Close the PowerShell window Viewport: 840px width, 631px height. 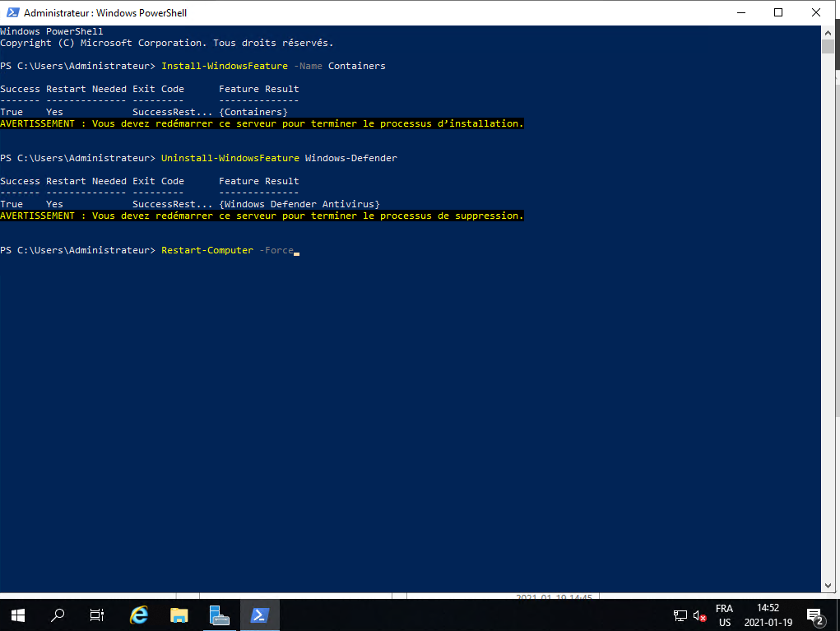point(816,12)
